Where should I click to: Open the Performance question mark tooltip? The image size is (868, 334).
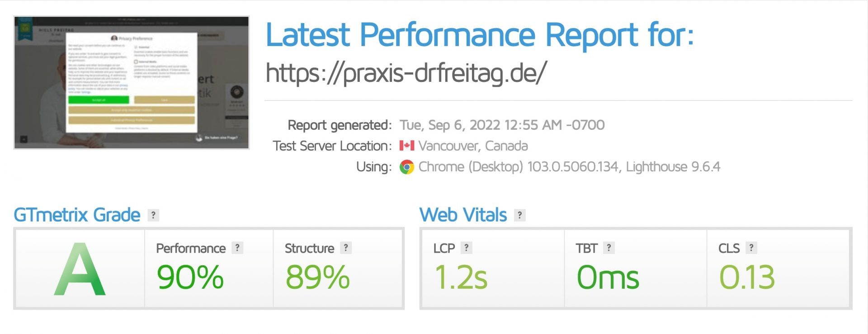tap(237, 248)
